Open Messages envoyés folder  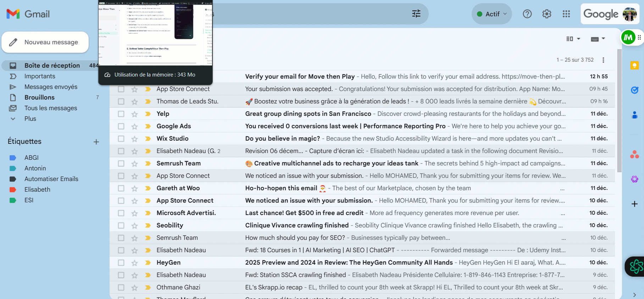pyautogui.click(x=51, y=87)
